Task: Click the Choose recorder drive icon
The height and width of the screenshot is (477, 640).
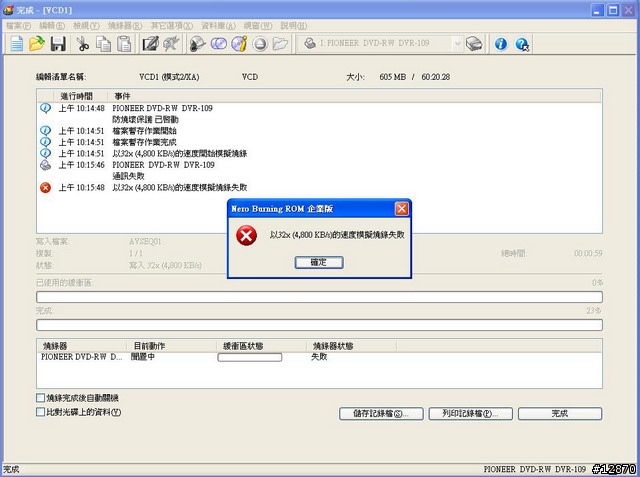Action: click(474, 44)
